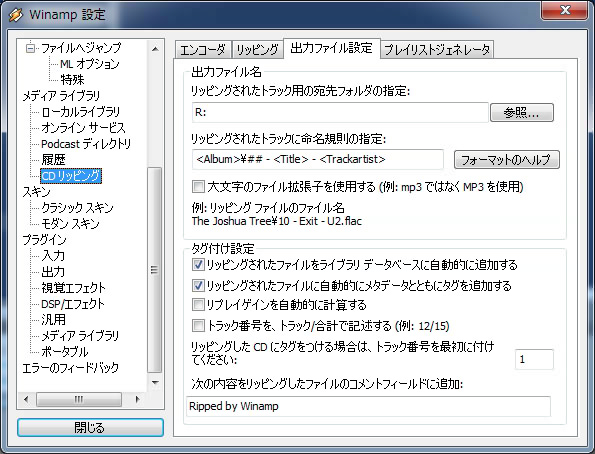Click the 閉じる button
Screen dimensions: 595x454
tap(90, 428)
